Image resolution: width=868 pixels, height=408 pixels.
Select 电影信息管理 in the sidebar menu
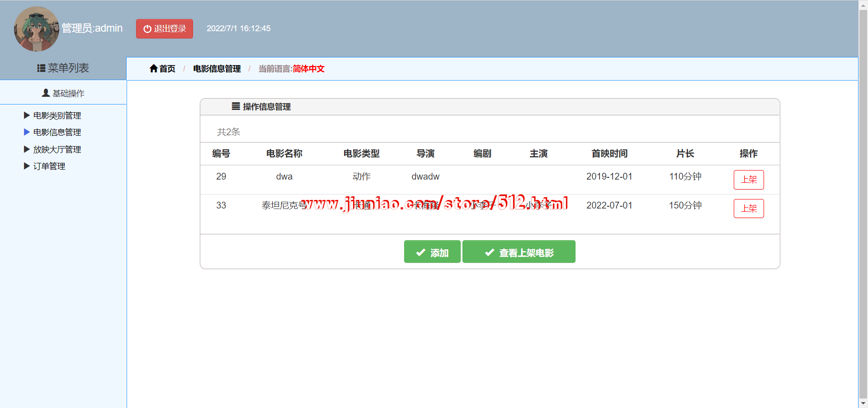(x=57, y=132)
